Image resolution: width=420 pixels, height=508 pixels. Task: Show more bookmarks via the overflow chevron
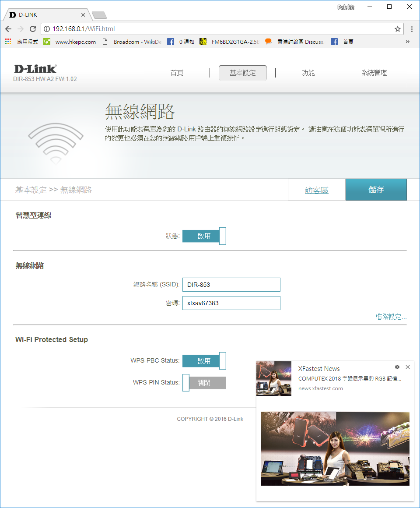point(408,42)
